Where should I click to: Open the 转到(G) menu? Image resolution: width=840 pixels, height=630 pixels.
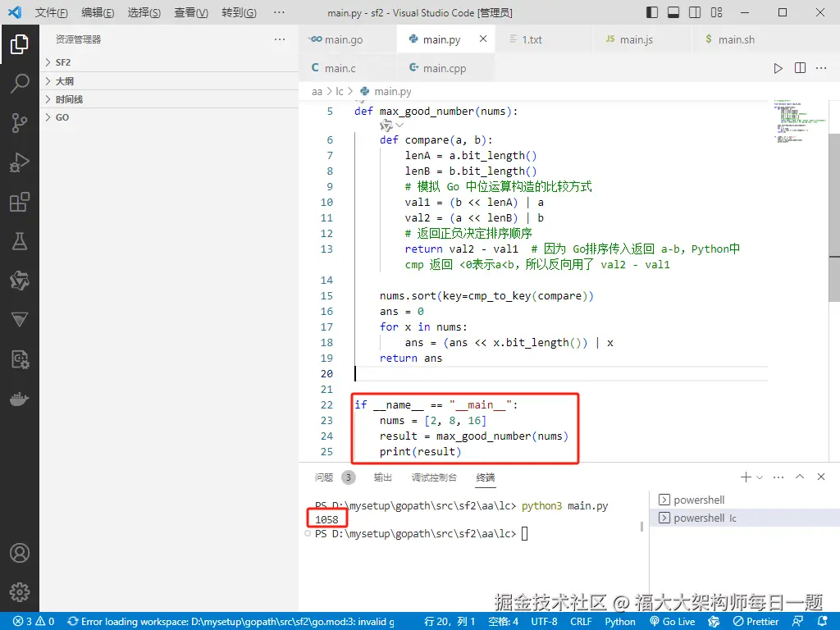pos(239,12)
